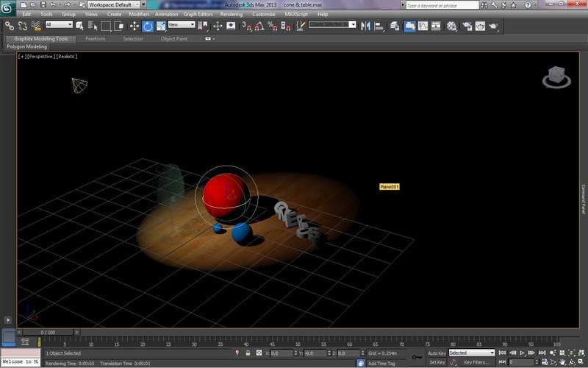This screenshot has height=368, width=588.
Task: Activate the Select and Rotate tool
Action: (x=148, y=26)
